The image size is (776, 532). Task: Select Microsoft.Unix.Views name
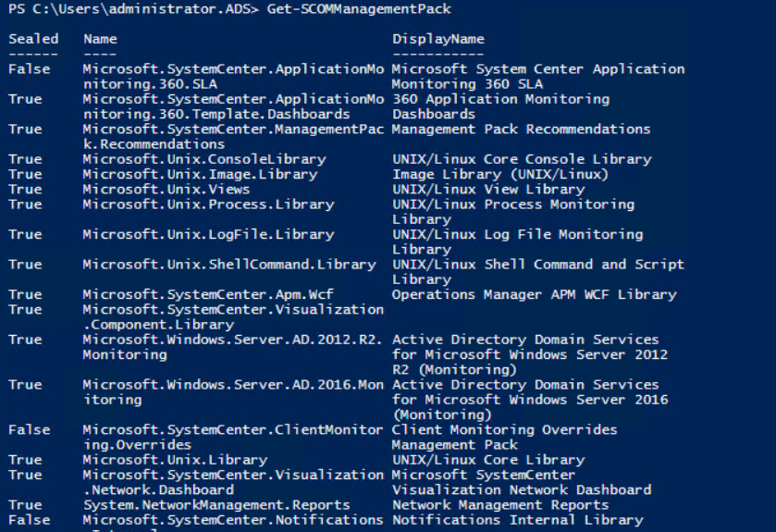[166, 189]
